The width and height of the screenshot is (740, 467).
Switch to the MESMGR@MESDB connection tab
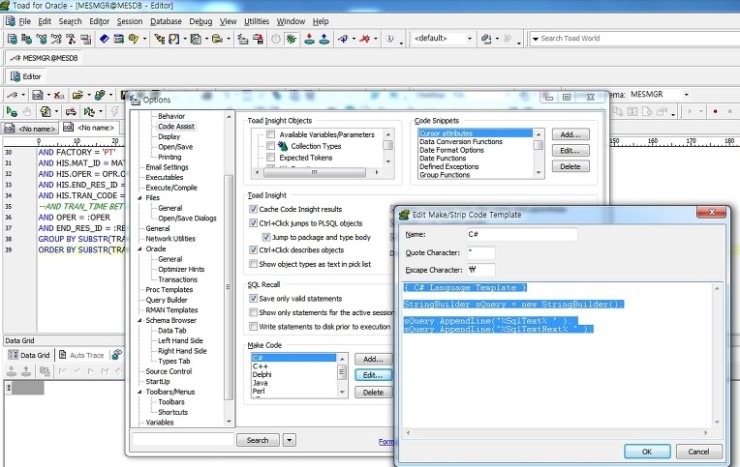tap(45, 58)
